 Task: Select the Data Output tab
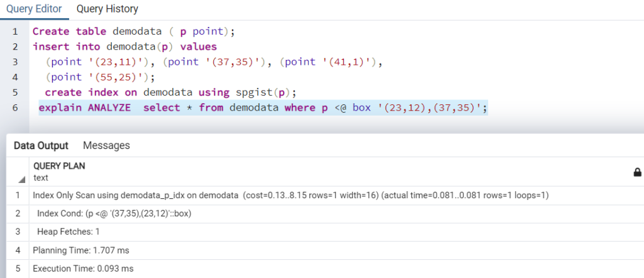tap(41, 145)
